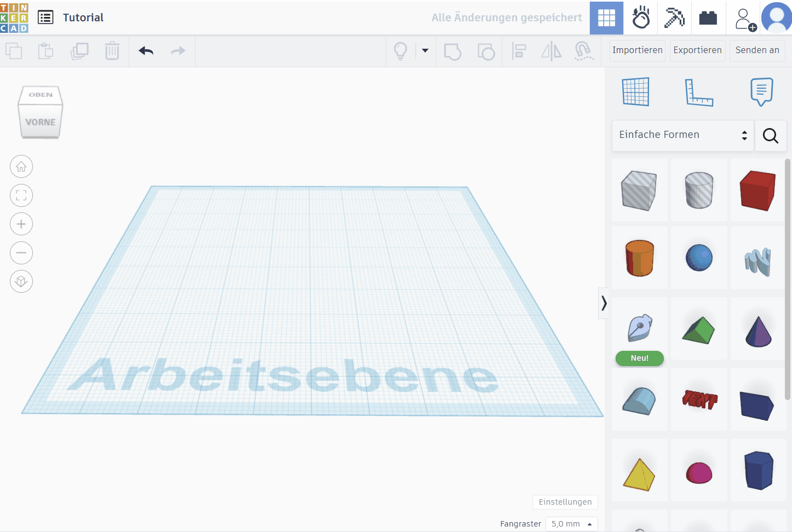Click the Exportieren button

698,50
